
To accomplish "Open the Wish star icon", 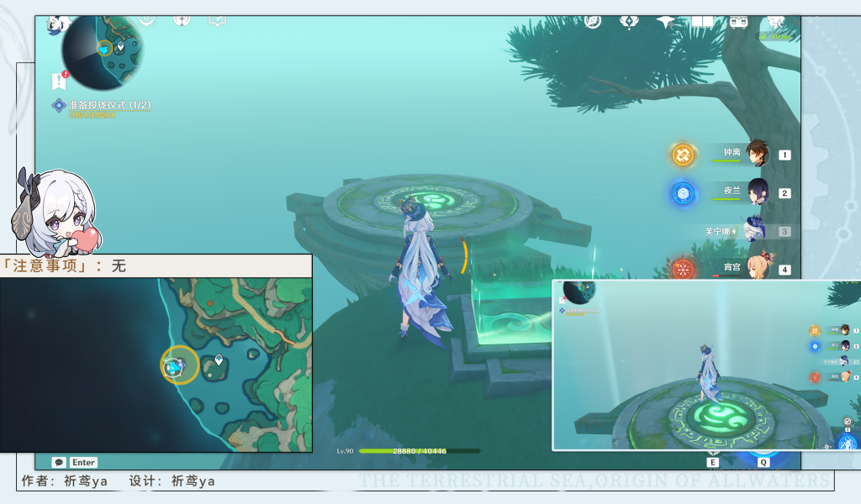I will pos(665,21).
